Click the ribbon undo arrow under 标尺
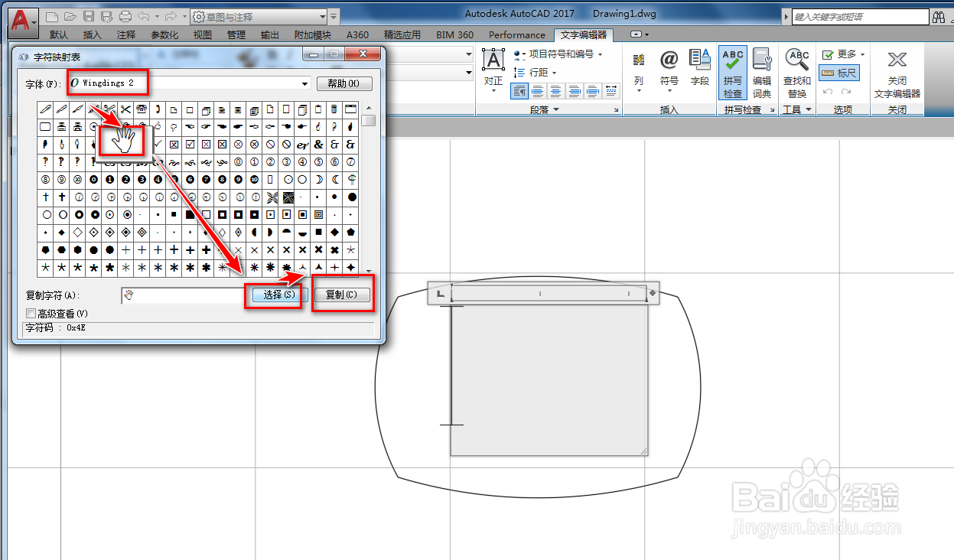The width and height of the screenshot is (954, 560). click(828, 91)
